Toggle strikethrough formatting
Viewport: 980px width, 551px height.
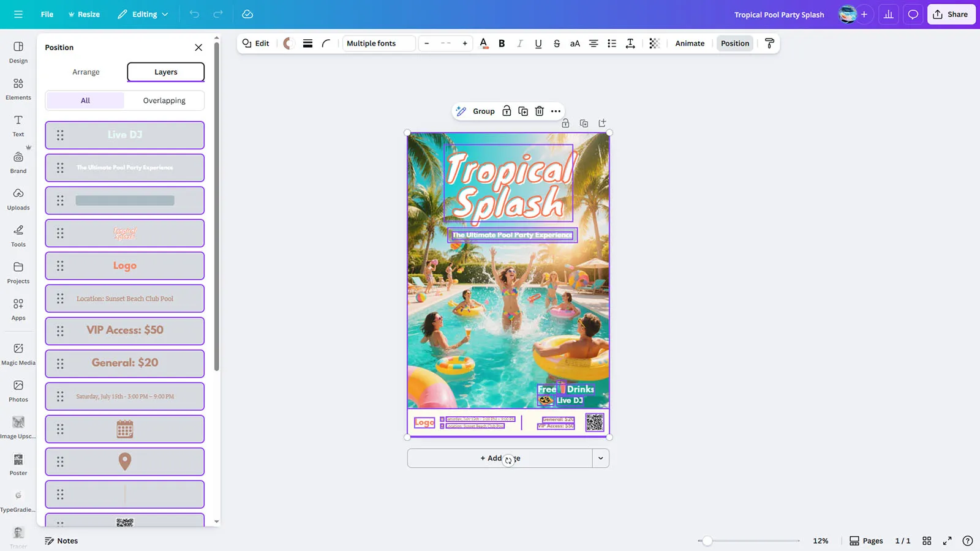(x=556, y=43)
